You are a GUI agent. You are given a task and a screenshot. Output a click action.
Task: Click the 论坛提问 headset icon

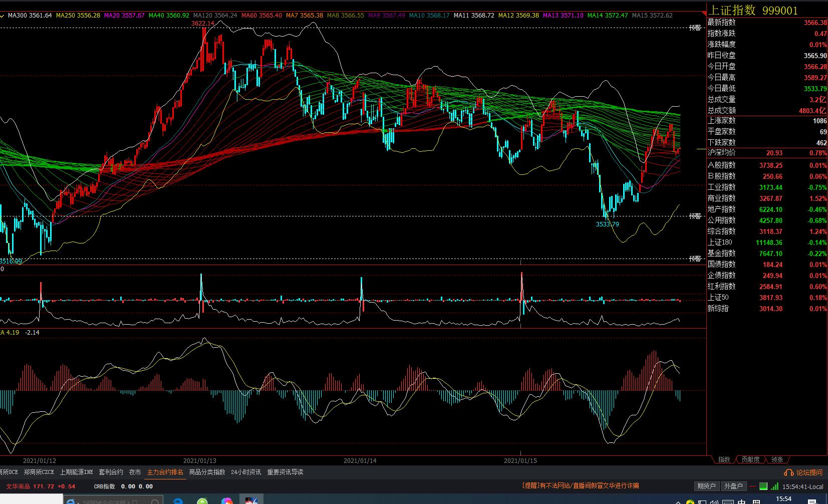pos(789,472)
